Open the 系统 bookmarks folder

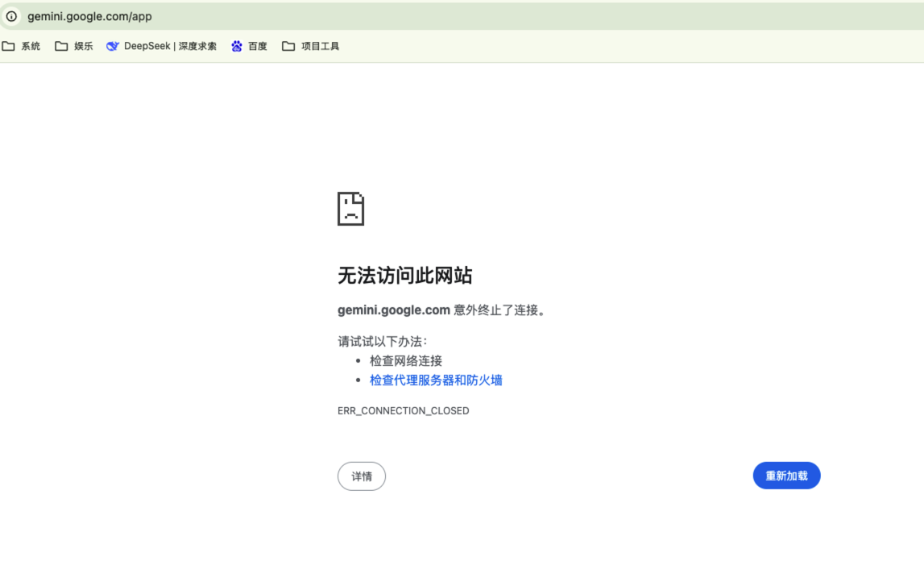pos(21,46)
